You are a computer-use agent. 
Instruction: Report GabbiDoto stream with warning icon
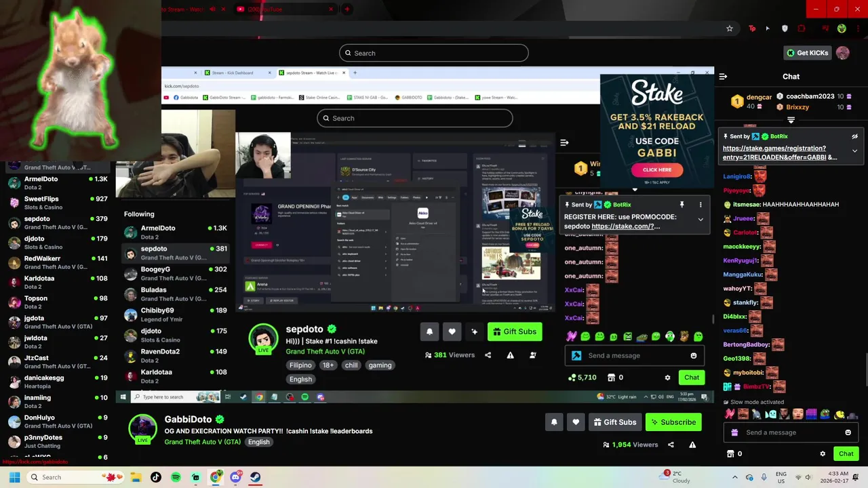tap(692, 445)
